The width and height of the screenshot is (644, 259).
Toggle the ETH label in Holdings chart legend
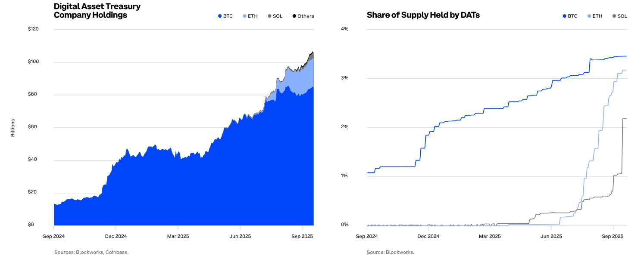click(x=253, y=16)
